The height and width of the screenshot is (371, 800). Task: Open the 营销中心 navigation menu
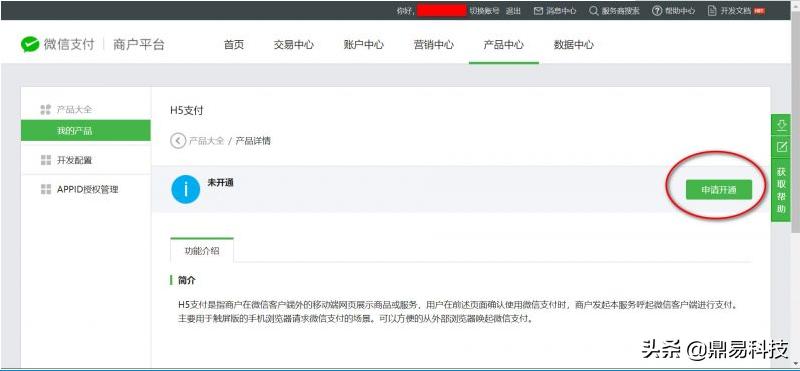434,44
